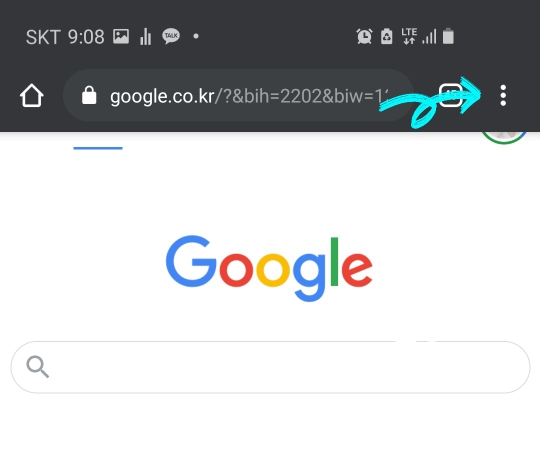Focus the Google search box
Image resolution: width=540 pixels, height=470 pixels.
coord(270,367)
